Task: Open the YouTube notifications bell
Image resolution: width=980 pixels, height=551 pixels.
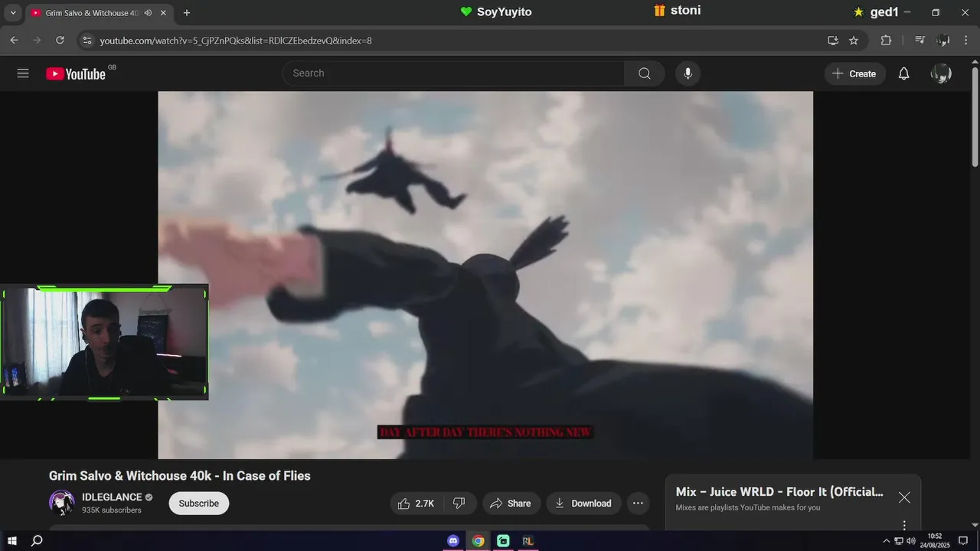Action: (x=903, y=73)
